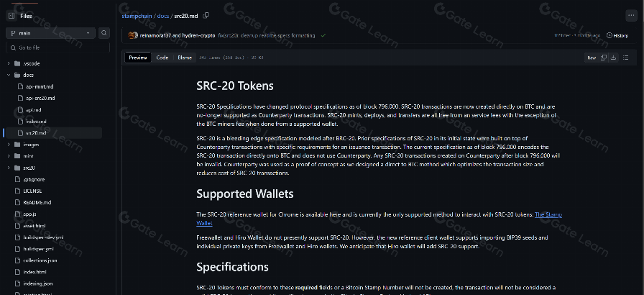
Task: Collapse the Files side panel icon
Action: coord(10,15)
